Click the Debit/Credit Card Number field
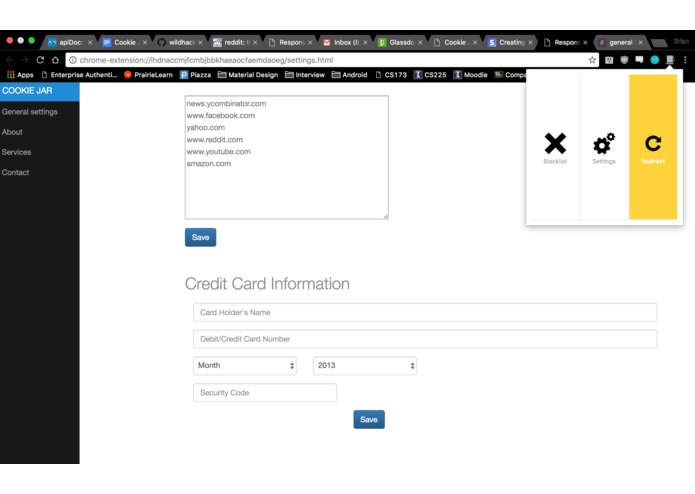This screenshot has width=695, height=494. pos(425,339)
